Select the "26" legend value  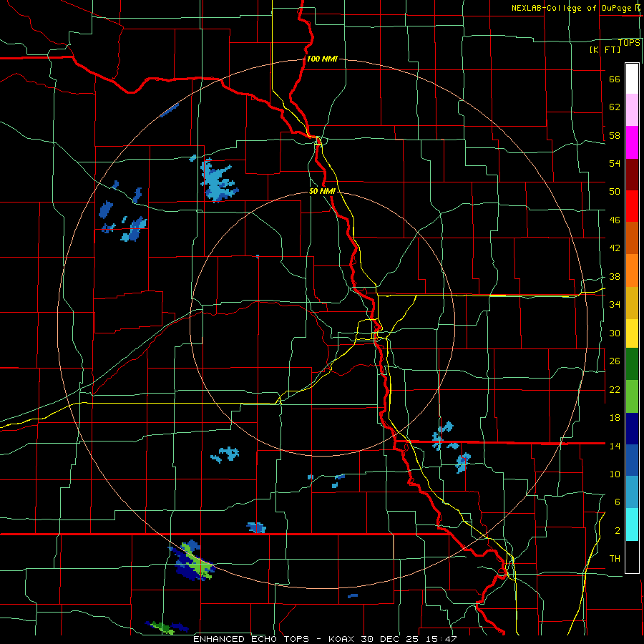coord(615,361)
